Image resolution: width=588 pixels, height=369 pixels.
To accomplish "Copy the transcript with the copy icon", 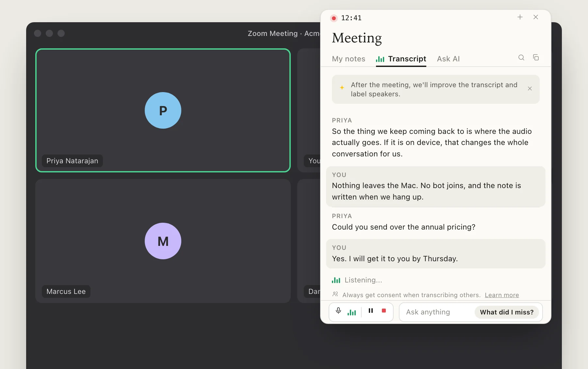I will pos(536,57).
